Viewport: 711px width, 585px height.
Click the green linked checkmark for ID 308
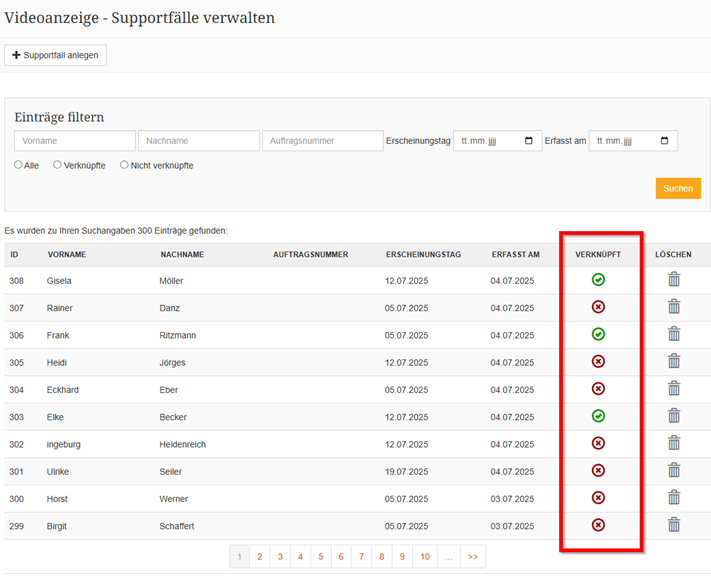tap(598, 280)
